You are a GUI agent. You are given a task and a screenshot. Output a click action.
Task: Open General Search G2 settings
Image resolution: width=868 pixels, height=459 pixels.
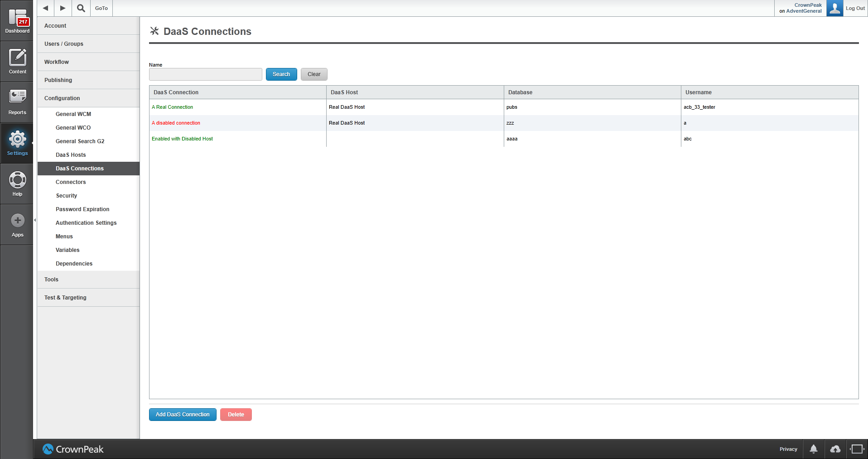[x=88, y=141]
